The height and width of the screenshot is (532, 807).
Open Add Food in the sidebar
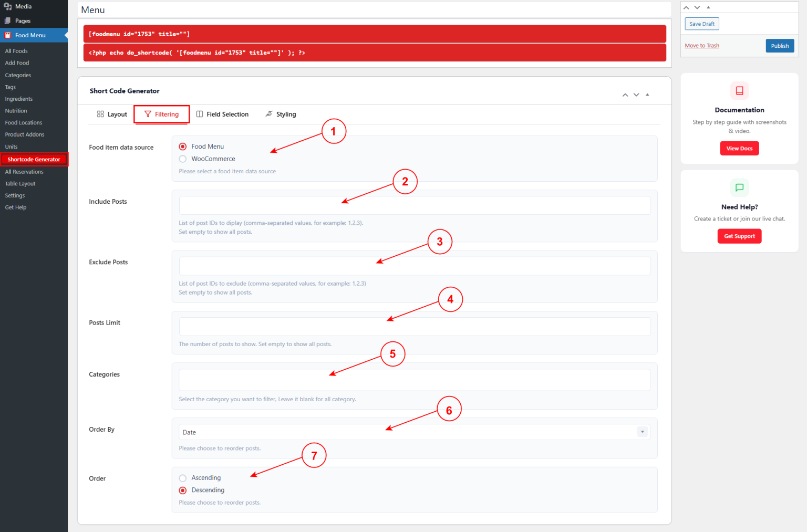pyautogui.click(x=17, y=63)
